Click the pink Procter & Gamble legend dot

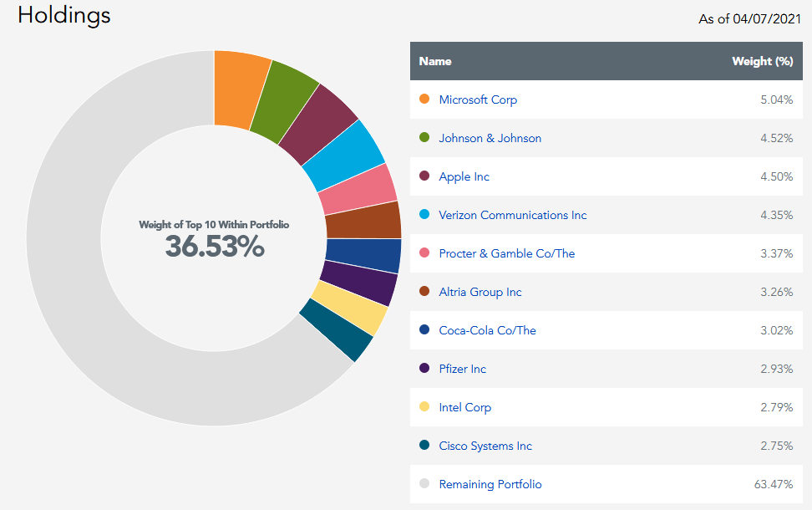pyautogui.click(x=424, y=253)
